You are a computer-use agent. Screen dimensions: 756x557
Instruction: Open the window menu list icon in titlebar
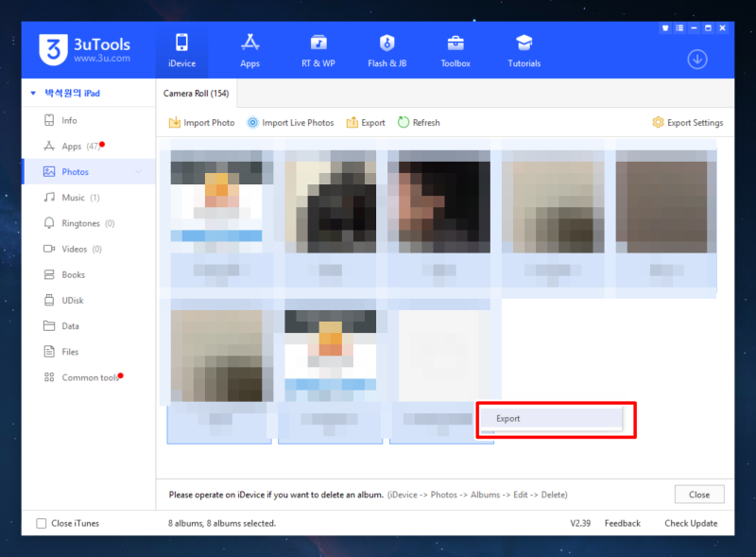tap(679, 27)
